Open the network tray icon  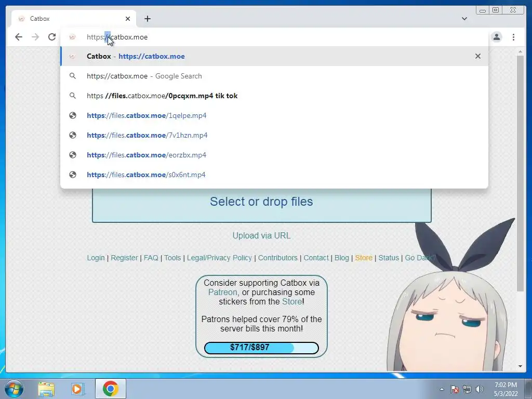pos(467,389)
